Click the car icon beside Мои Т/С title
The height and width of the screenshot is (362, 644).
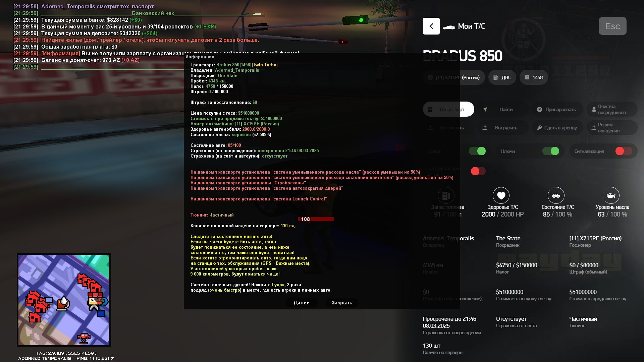pyautogui.click(x=449, y=27)
